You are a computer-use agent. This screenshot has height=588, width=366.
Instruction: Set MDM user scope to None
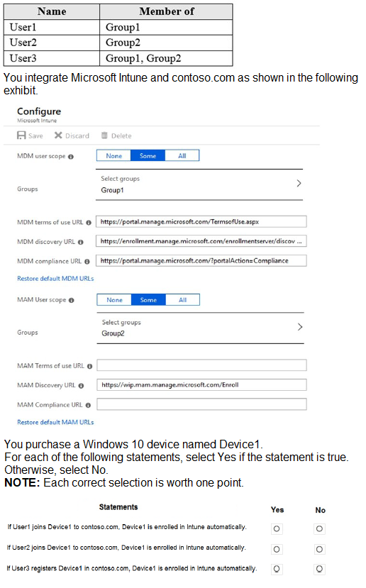pos(113,155)
